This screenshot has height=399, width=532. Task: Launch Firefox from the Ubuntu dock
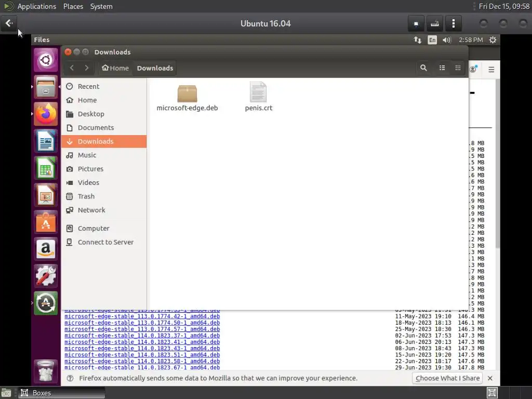[46, 114]
